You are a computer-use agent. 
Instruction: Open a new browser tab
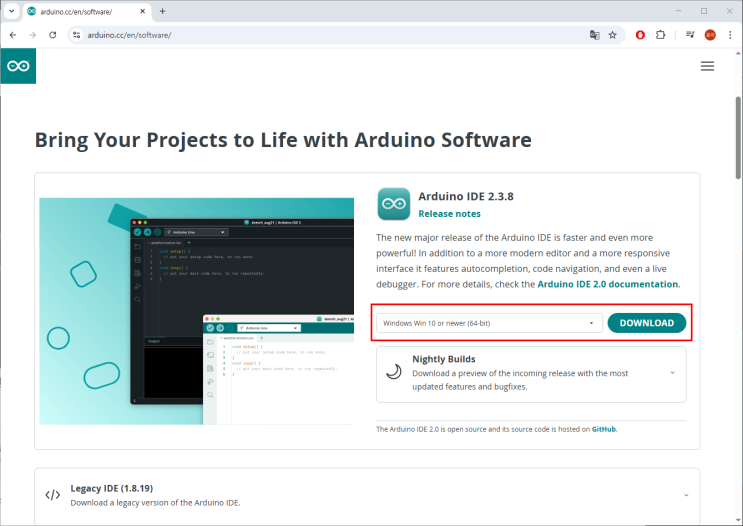point(162,11)
